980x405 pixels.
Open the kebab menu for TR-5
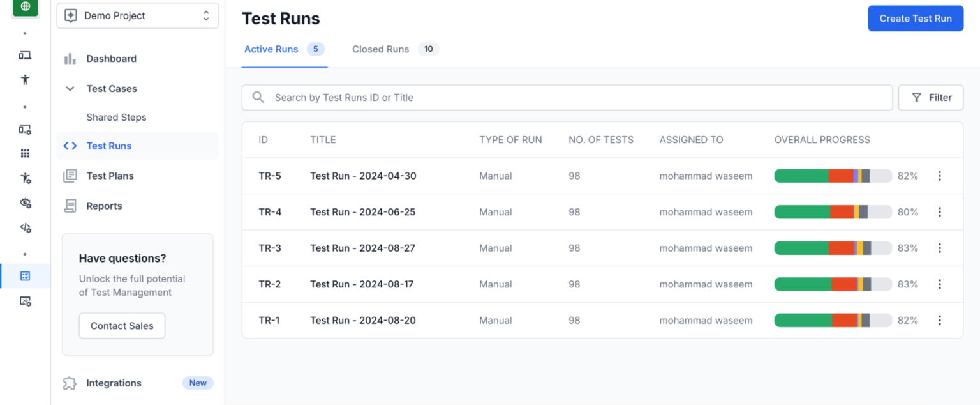click(x=940, y=176)
